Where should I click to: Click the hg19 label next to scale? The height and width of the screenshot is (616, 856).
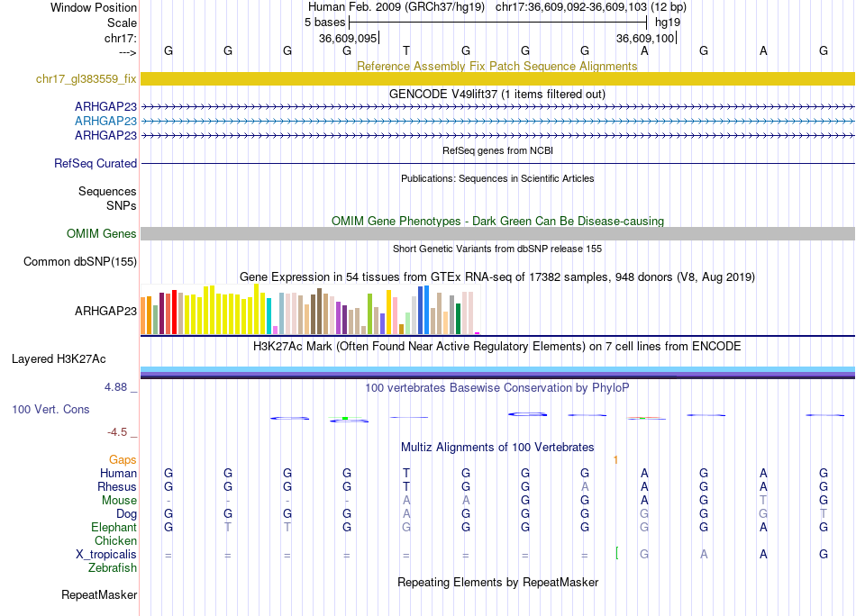click(x=667, y=23)
